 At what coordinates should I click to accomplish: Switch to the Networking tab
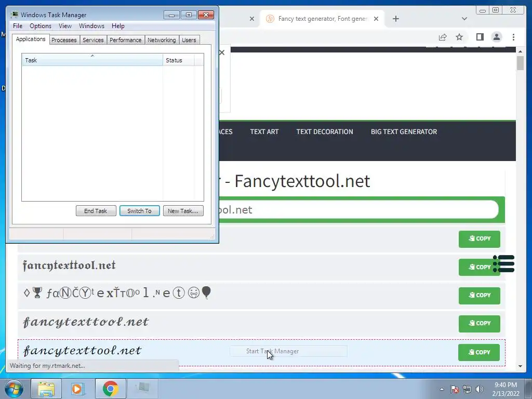click(162, 40)
